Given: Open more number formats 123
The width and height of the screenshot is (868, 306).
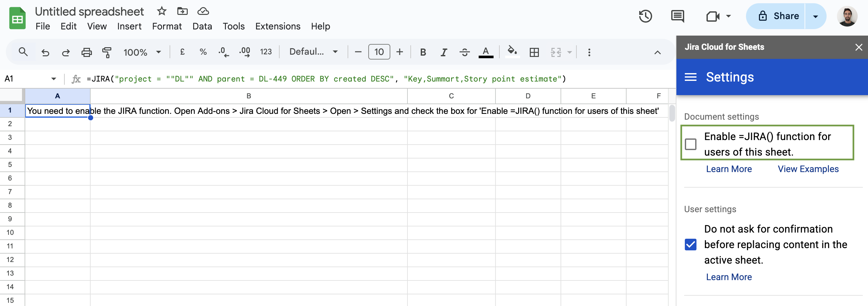Looking at the screenshot, I should (x=266, y=52).
